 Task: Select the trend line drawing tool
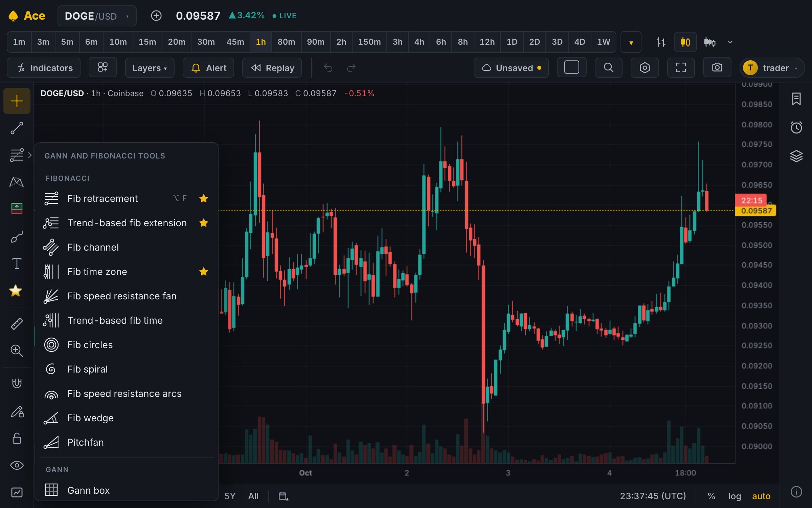click(17, 128)
